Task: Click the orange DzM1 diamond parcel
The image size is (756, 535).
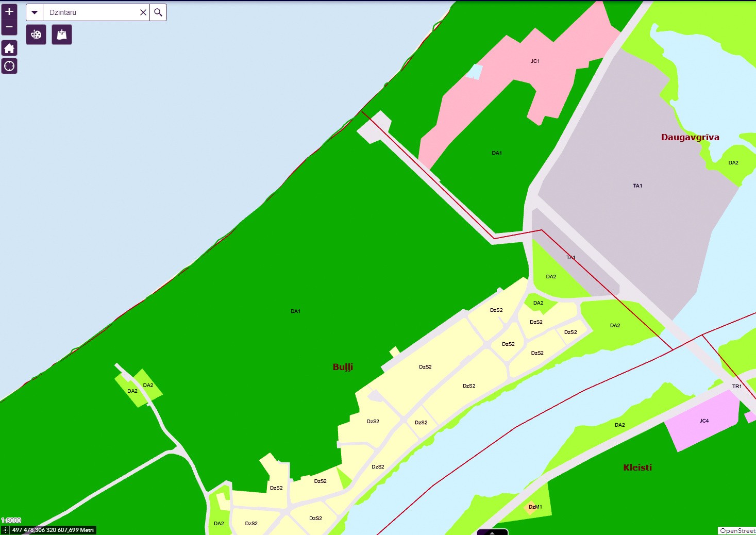Action: 530,507
